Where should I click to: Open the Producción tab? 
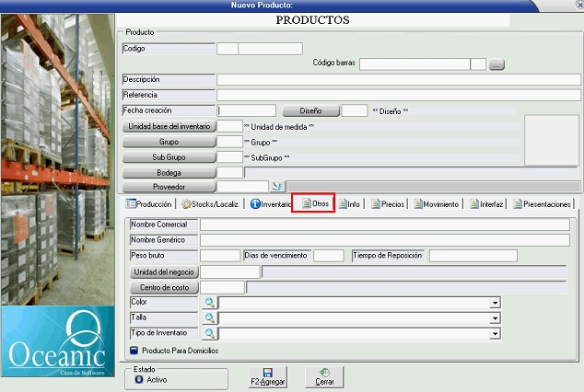pyautogui.click(x=149, y=204)
